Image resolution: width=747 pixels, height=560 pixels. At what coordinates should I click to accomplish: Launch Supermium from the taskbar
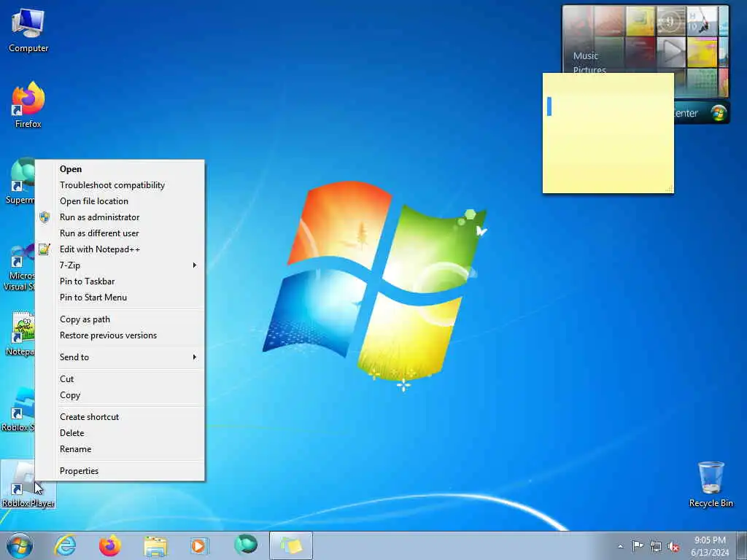246,545
